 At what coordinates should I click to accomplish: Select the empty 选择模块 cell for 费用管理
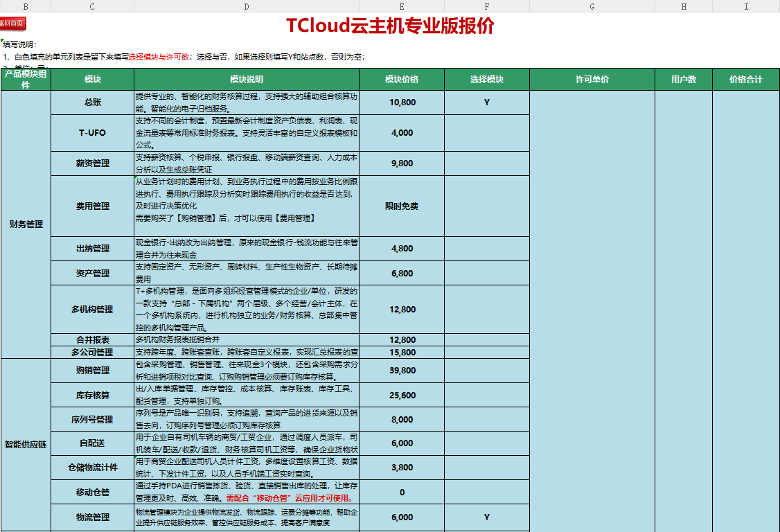coord(487,206)
